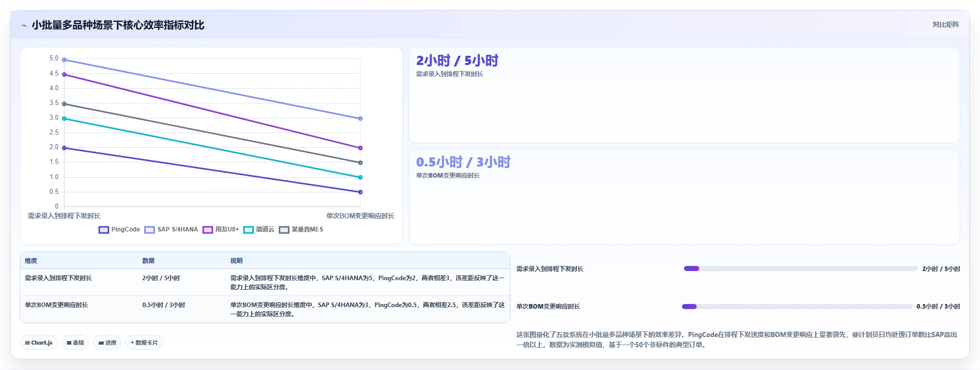
Task: Click the 简道云 left data point at 3.0
Action: (x=64, y=119)
